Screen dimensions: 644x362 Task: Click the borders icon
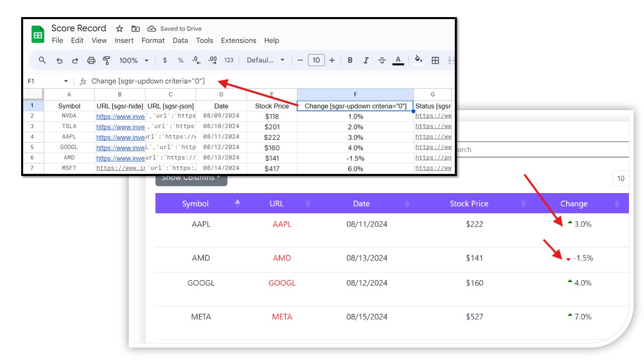pyautogui.click(x=436, y=60)
